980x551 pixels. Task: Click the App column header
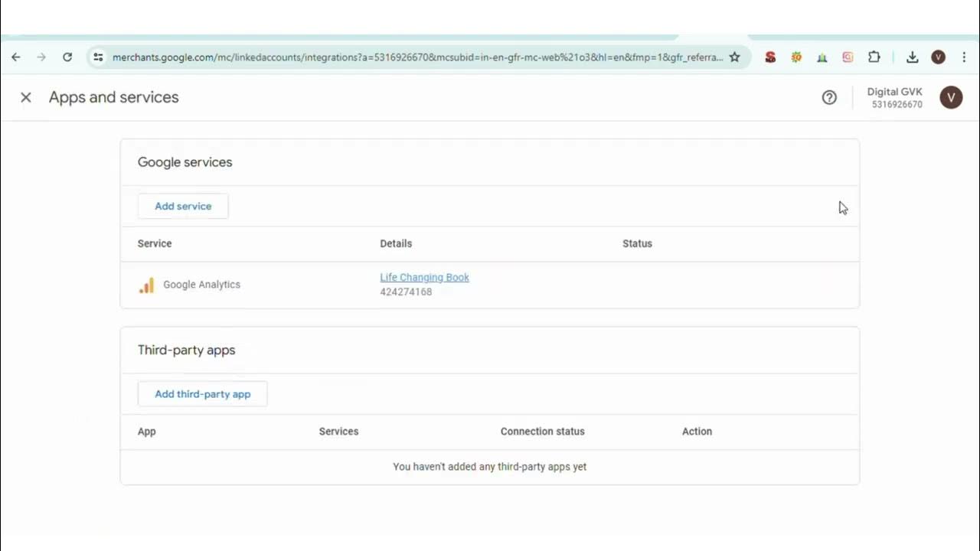[147, 432]
